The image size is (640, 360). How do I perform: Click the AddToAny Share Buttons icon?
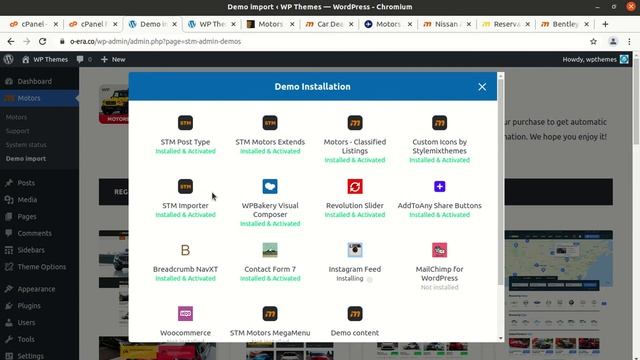click(440, 187)
